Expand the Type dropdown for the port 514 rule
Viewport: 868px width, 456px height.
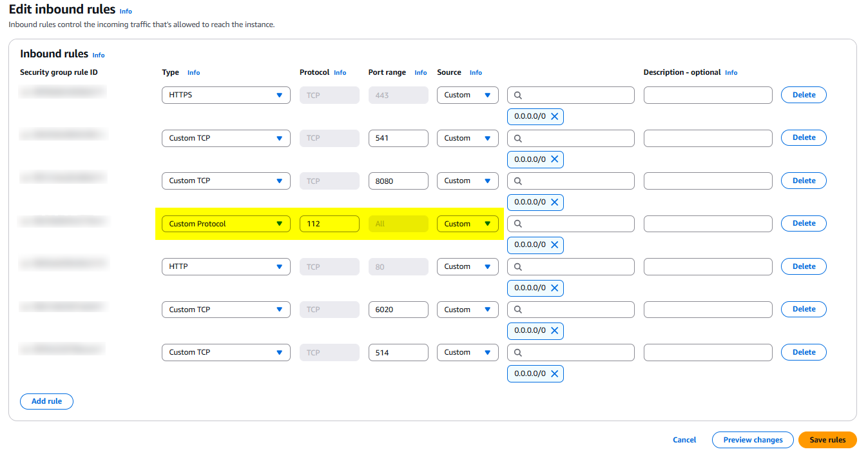(x=226, y=352)
